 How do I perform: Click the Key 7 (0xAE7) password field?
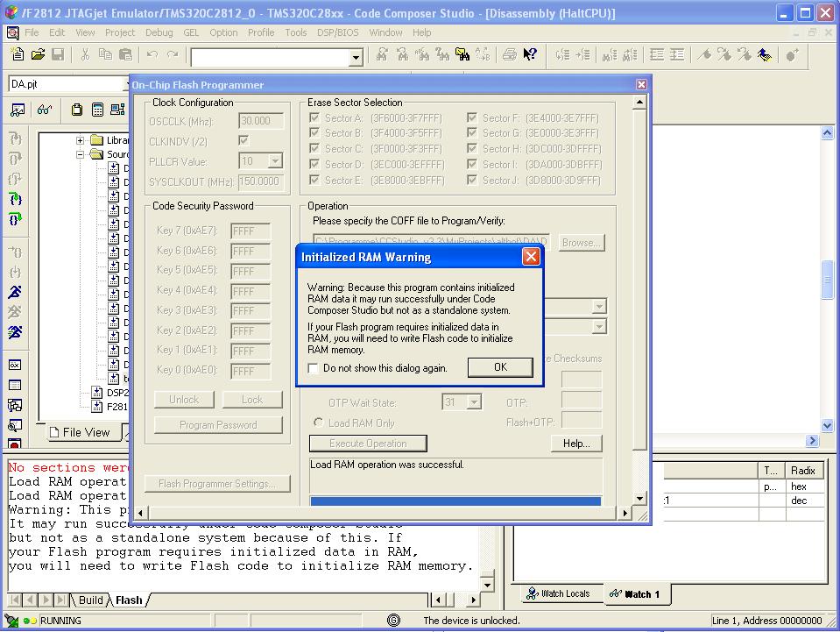(x=251, y=231)
